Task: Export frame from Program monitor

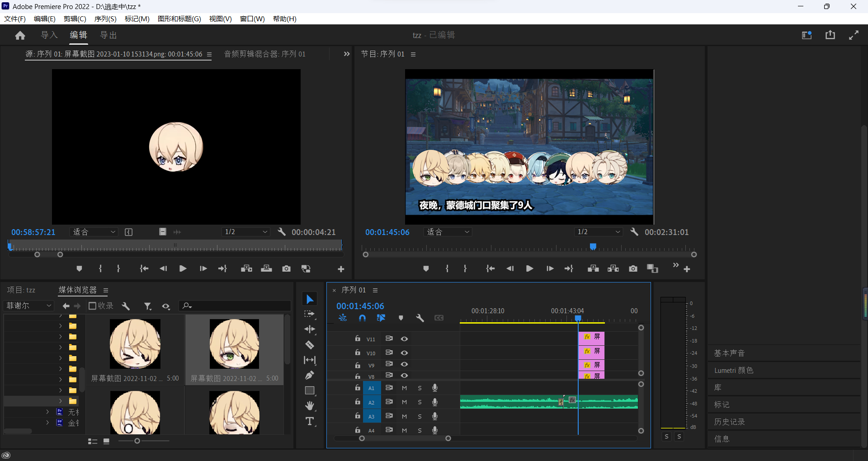Action: pos(633,268)
